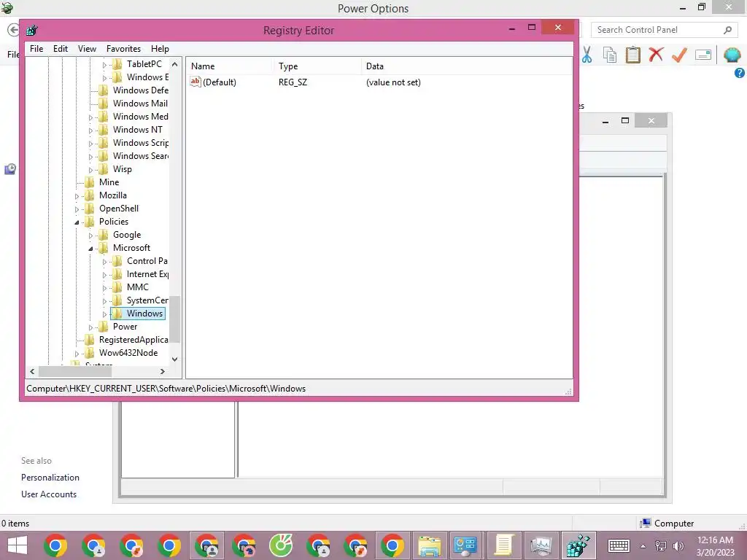Open the Windows Start button

point(18,545)
